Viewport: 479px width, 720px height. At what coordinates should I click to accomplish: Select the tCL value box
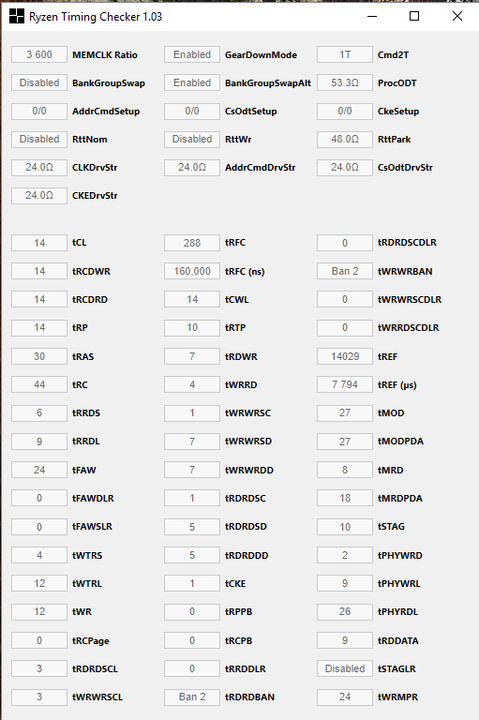pos(39,242)
